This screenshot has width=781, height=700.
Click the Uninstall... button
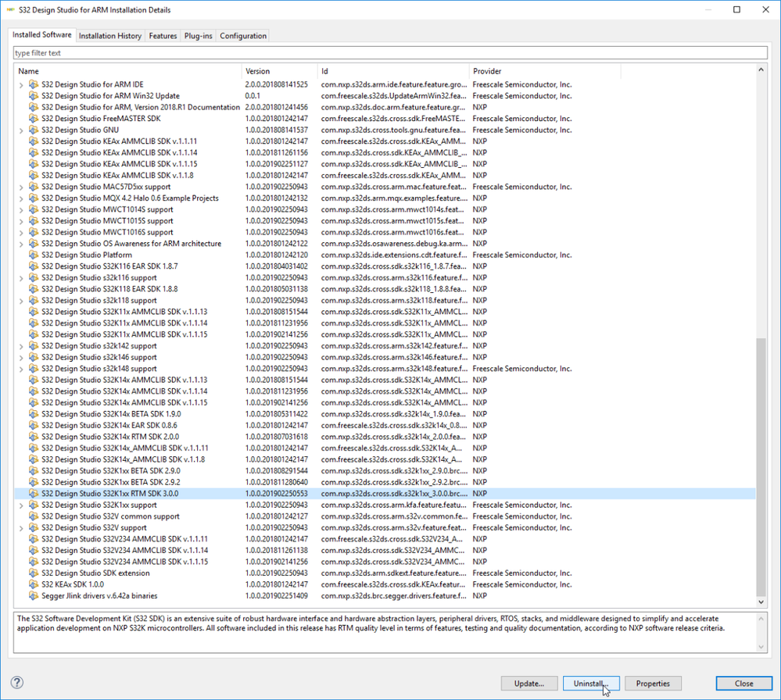click(x=591, y=684)
